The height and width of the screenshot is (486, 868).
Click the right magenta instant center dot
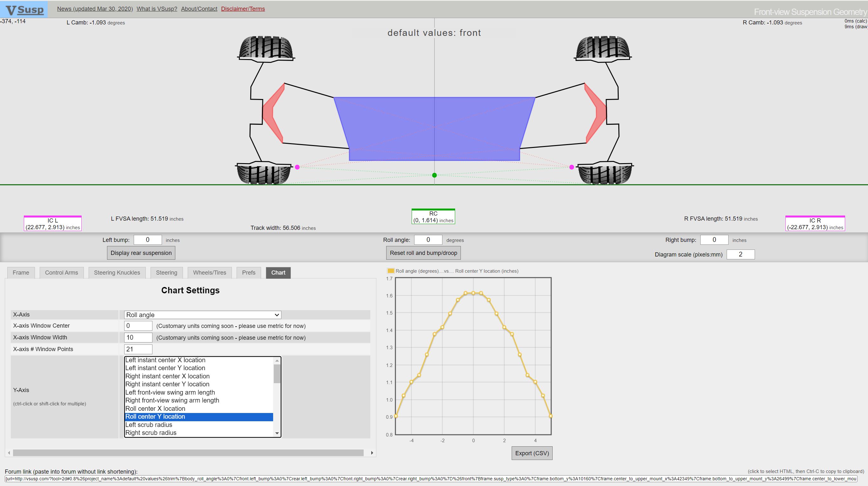571,167
